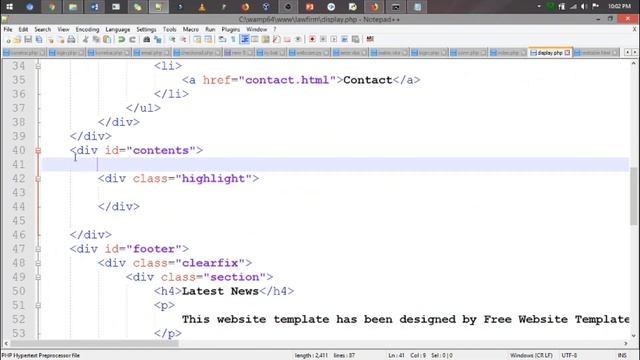Click line number 46 in the margin
Viewport: 640px width, 360px height.
point(19,235)
